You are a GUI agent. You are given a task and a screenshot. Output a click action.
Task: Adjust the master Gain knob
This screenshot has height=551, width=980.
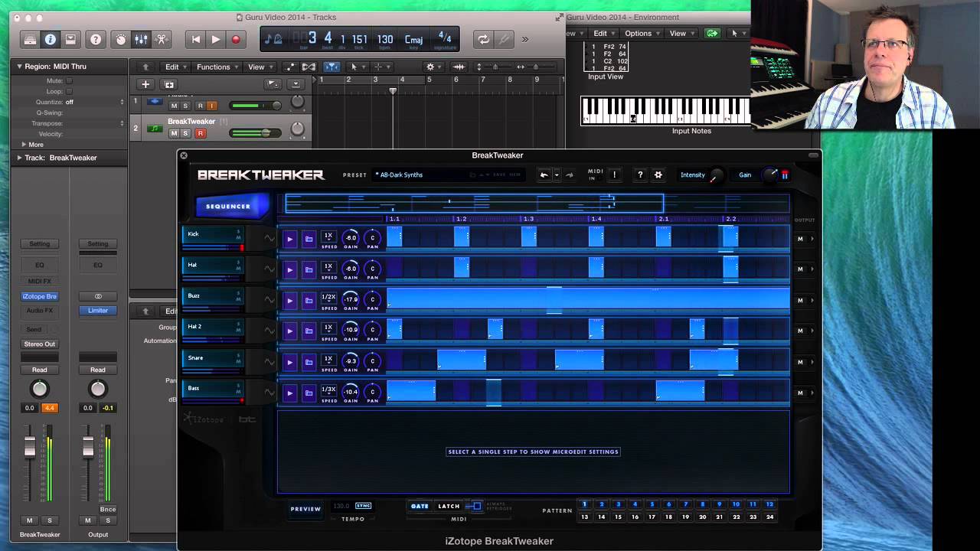pyautogui.click(x=772, y=174)
